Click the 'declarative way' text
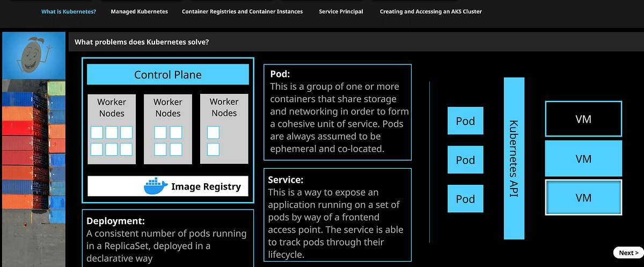Image resolution: width=644 pixels, height=267 pixels. point(120,258)
